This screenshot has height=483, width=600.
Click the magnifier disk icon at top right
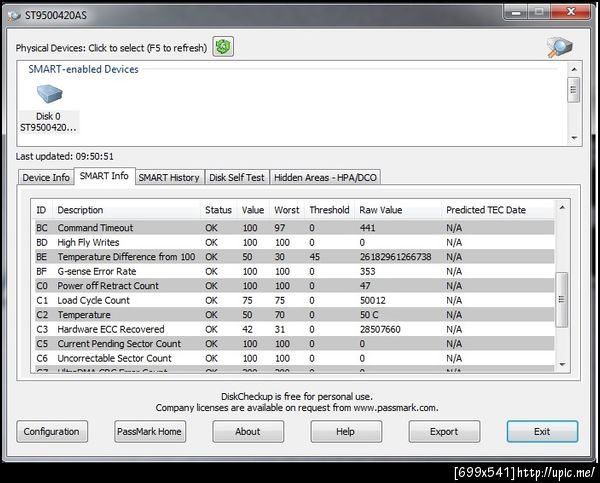pos(559,47)
